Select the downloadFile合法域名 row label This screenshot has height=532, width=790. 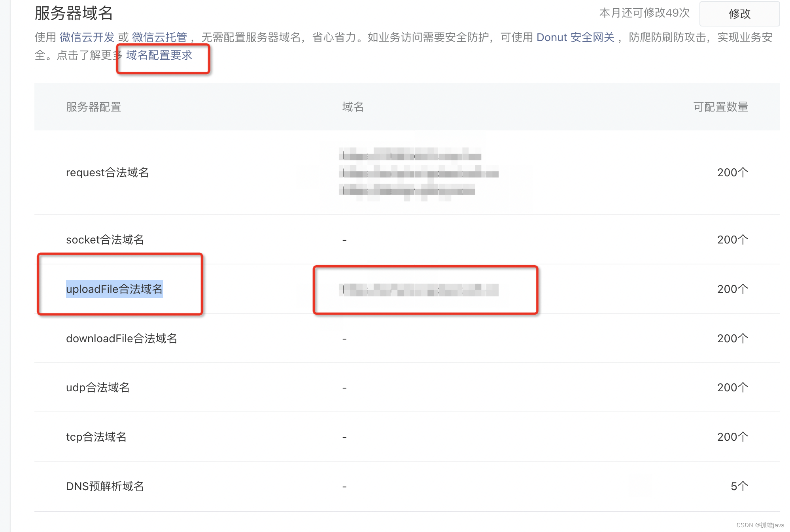click(121, 339)
